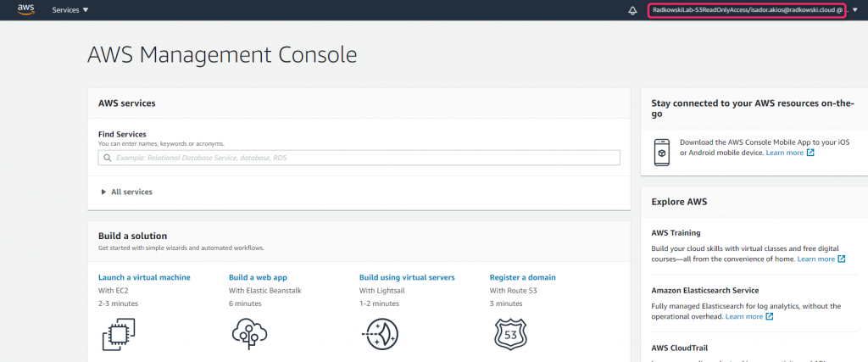This screenshot has width=868, height=362.
Task: Select the AWS CloudTrail heading
Action: point(680,348)
